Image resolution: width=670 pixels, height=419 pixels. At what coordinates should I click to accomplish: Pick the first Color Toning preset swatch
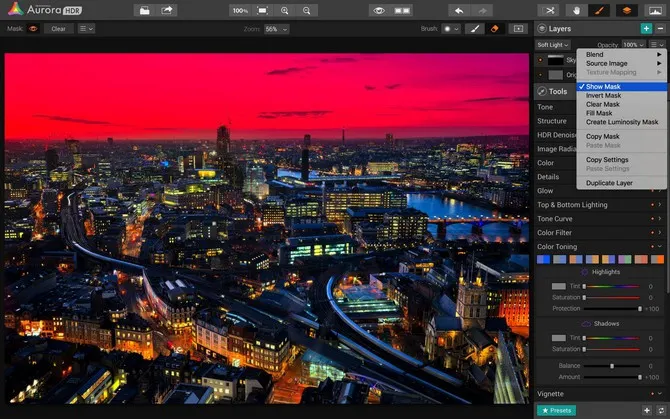[x=544, y=259]
